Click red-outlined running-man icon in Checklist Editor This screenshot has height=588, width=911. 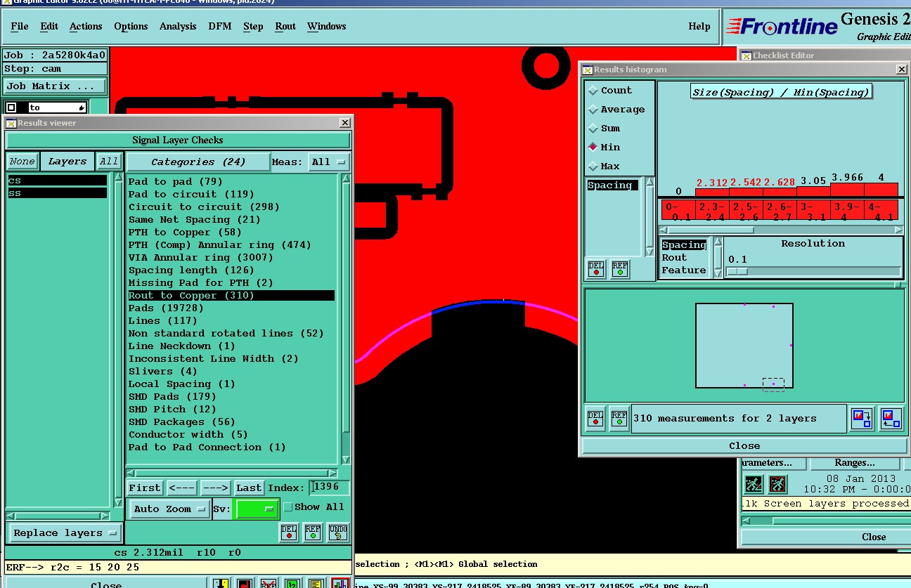(777, 484)
